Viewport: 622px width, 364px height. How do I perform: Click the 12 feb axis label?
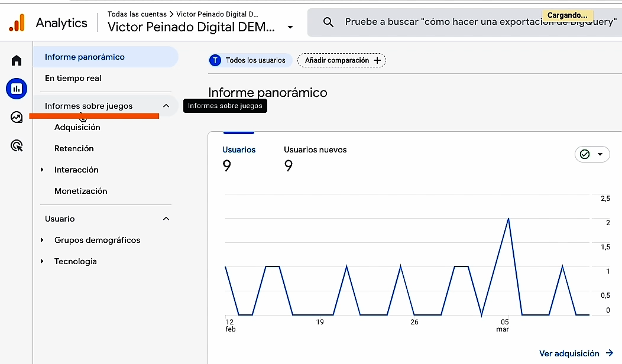tap(230, 326)
